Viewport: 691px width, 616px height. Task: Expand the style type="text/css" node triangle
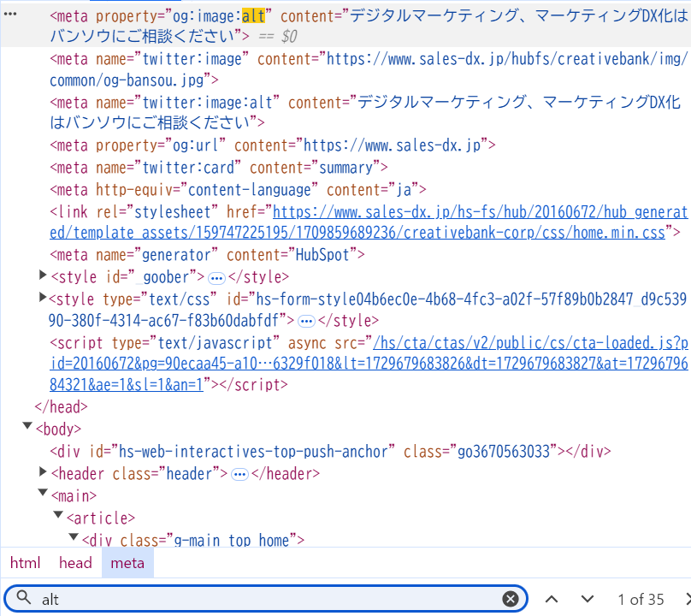coord(43,298)
